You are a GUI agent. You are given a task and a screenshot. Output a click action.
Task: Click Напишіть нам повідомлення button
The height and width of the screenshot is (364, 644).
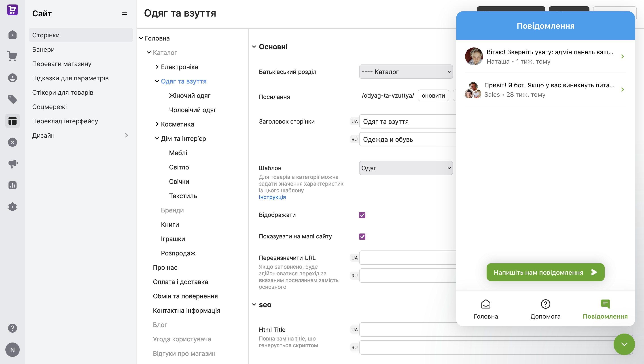545,272
